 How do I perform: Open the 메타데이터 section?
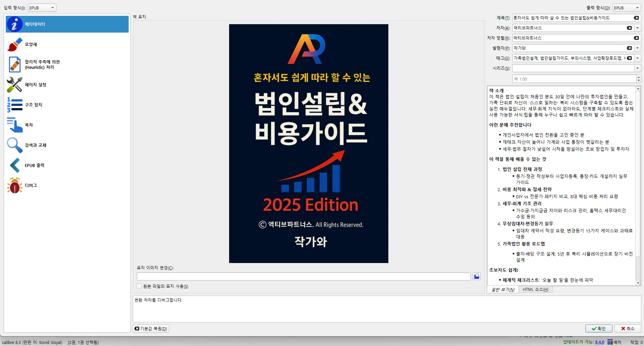click(67, 24)
